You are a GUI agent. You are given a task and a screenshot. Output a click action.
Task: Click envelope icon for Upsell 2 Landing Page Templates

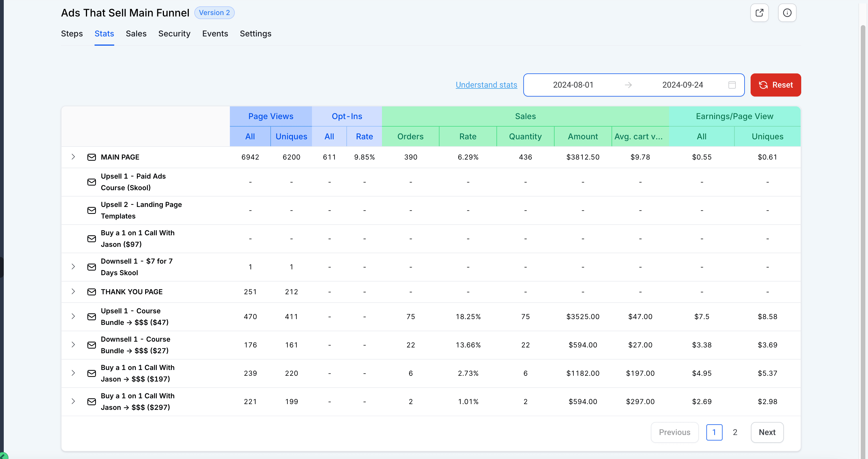[92, 210]
